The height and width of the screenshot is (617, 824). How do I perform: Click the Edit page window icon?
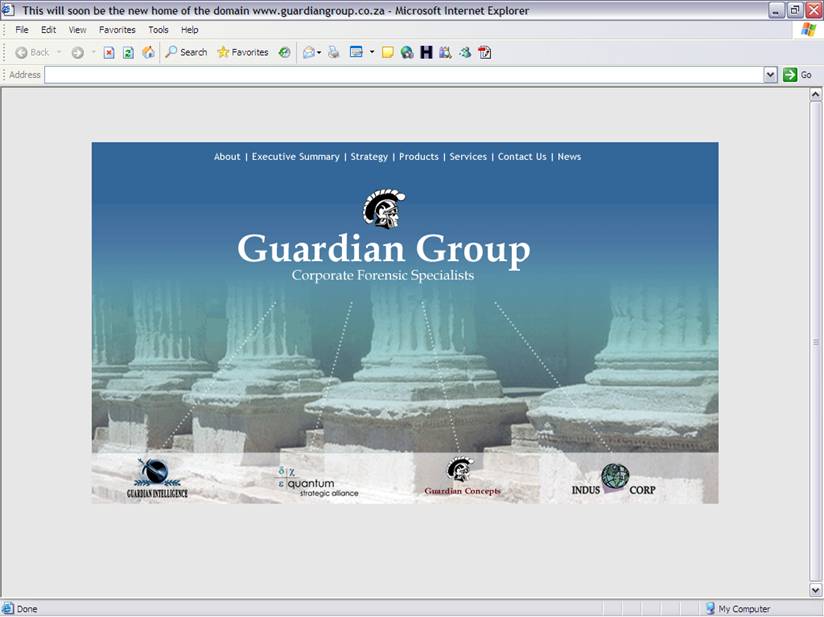pos(356,52)
